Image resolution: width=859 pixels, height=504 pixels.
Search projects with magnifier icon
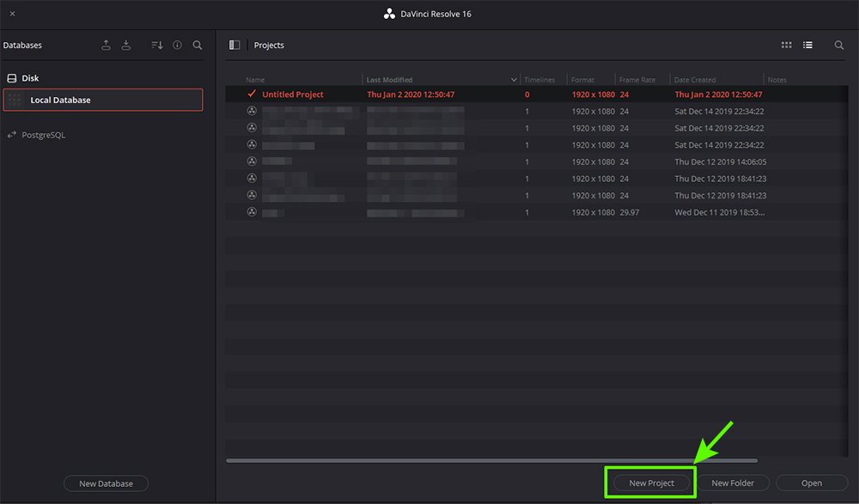tap(839, 46)
